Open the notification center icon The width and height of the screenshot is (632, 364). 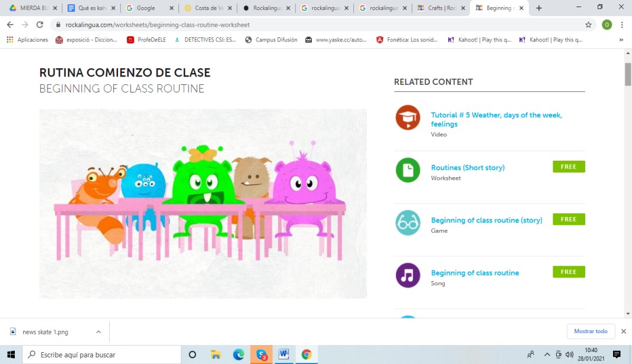[616, 355]
